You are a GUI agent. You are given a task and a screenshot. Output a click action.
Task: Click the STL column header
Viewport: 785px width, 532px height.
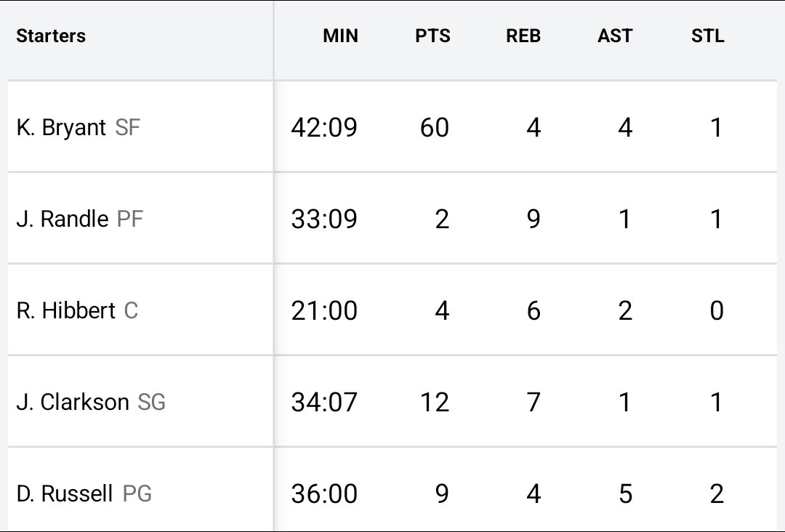pyautogui.click(x=707, y=36)
